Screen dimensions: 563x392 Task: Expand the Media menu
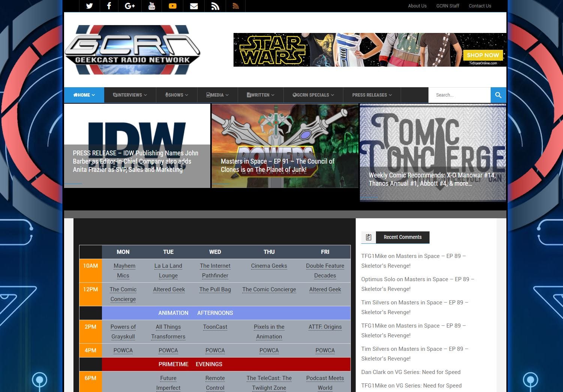coord(217,95)
